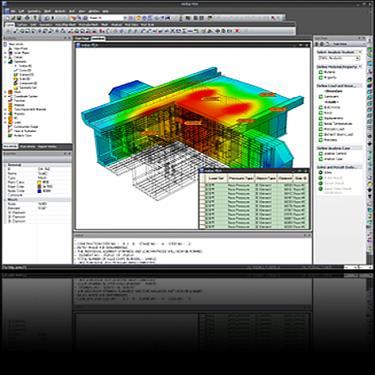The height and width of the screenshot is (375, 375).
Task: Click the Mesh folder icon in works tree
Action: (10, 92)
